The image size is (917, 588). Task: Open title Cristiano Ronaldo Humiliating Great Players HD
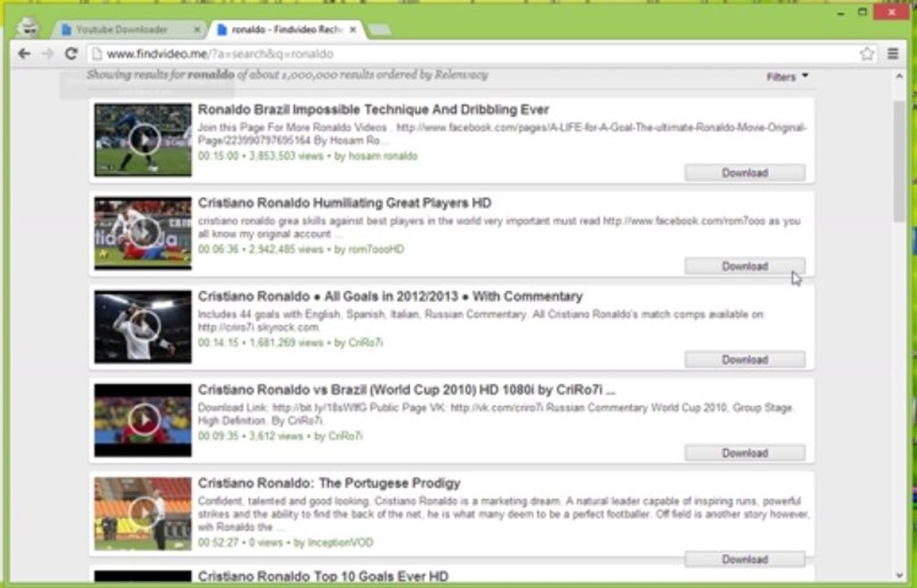(345, 203)
